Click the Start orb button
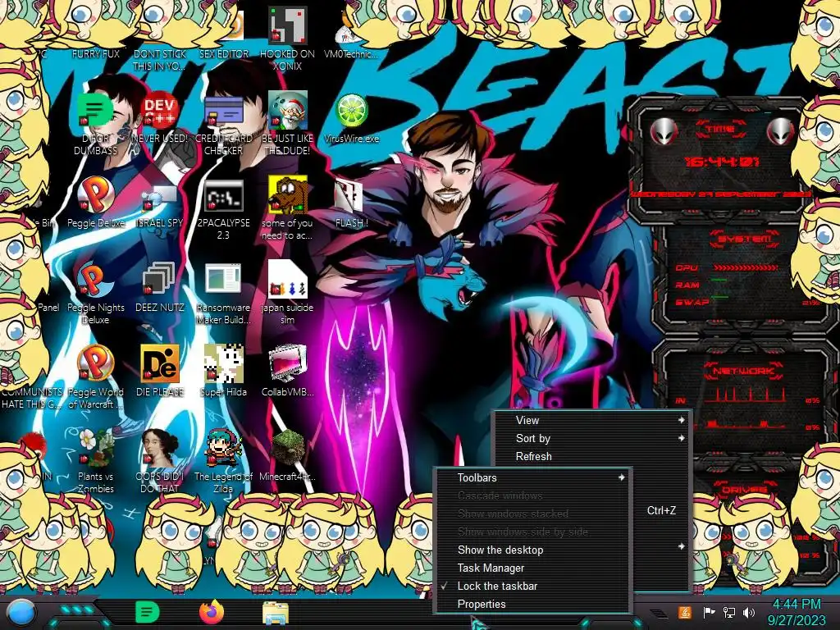 [21, 614]
